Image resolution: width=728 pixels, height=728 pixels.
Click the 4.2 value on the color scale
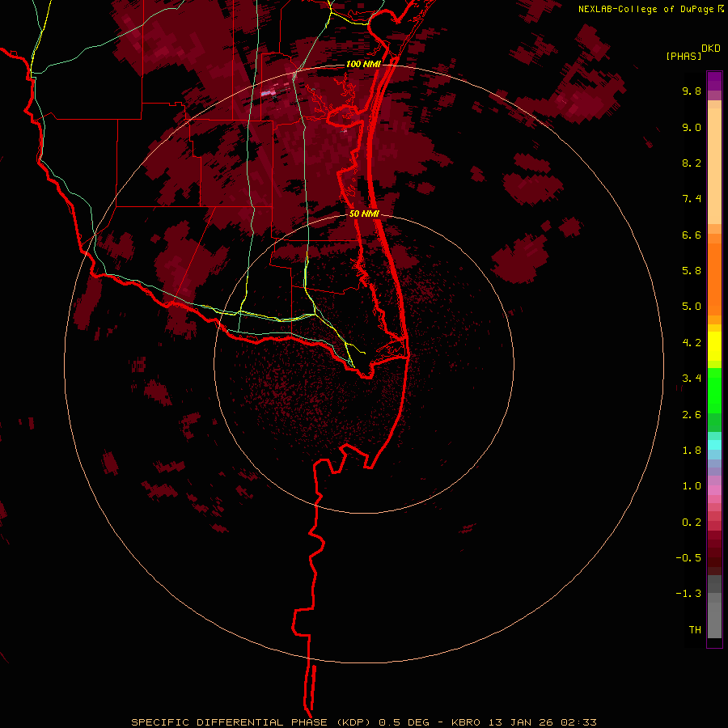692,343
